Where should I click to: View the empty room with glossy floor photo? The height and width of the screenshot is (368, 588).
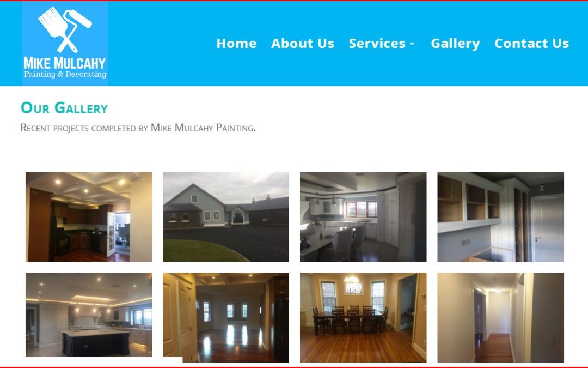(226, 317)
